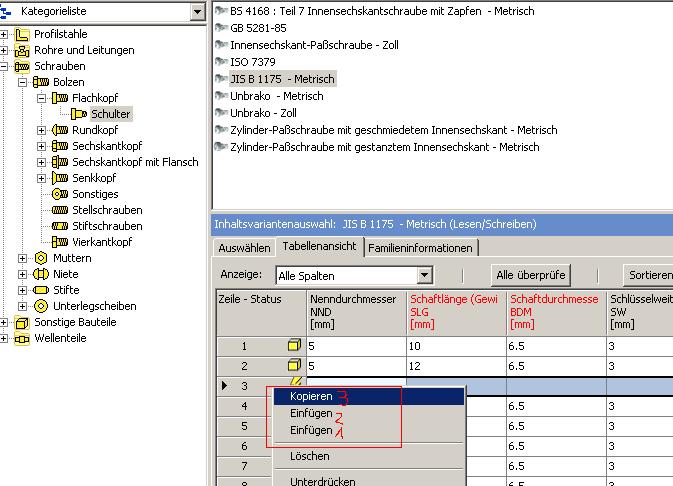Screen dimensions: 673x486
Task: Collapse the Bolzen tree node
Action: (23, 82)
